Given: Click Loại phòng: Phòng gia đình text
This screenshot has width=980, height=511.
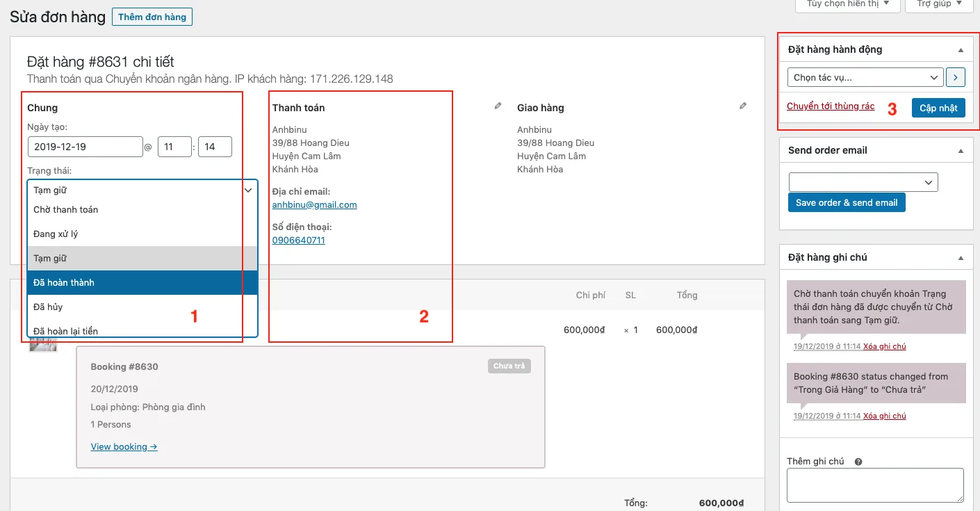Looking at the screenshot, I should click(148, 407).
